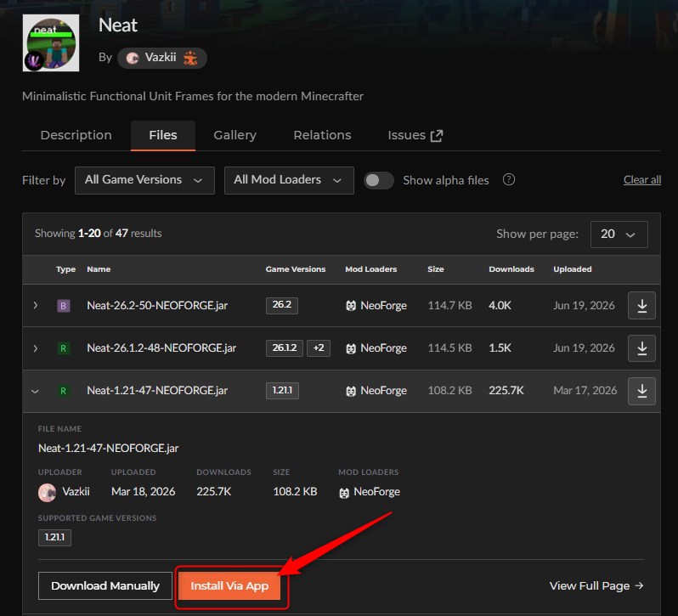Click the 1.21.1 version tag in the table row
This screenshot has width=678, height=616.
pos(282,390)
